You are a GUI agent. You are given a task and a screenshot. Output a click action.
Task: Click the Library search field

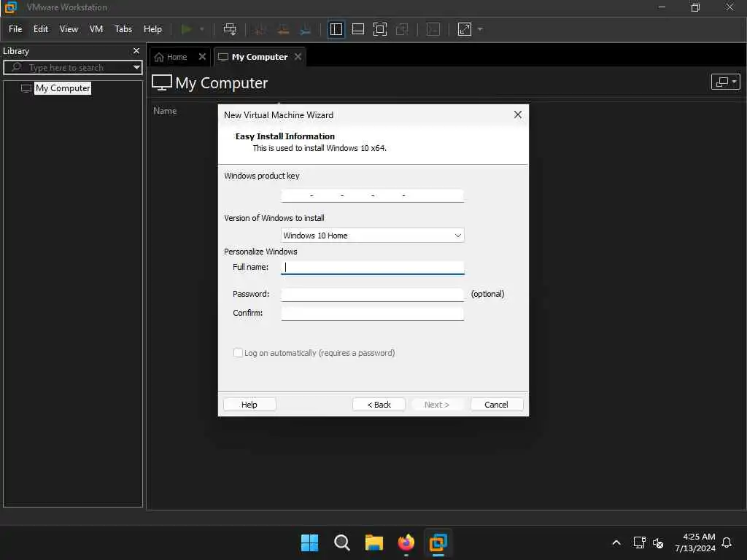71,68
